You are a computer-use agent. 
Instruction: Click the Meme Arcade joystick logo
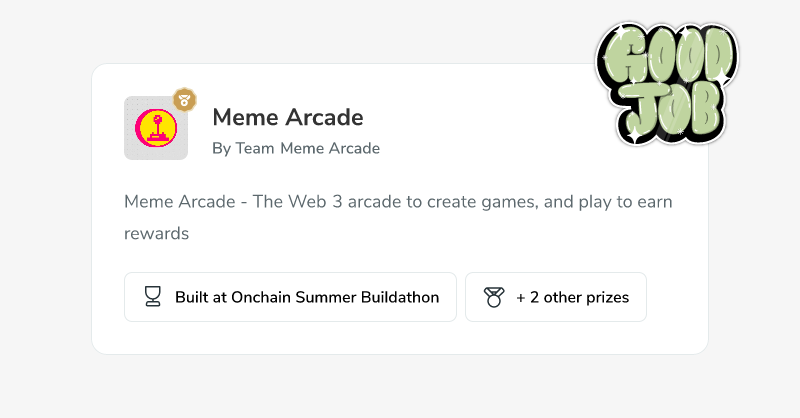pyautogui.click(x=156, y=128)
